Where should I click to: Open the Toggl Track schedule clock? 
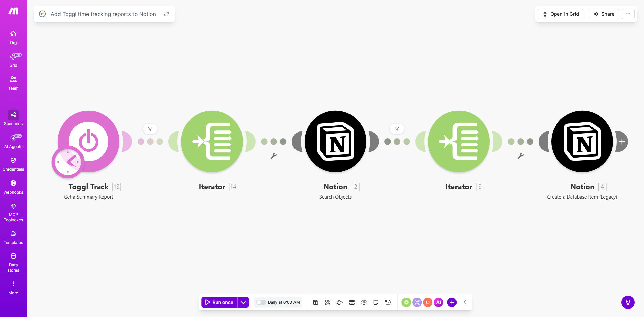(x=68, y=162)
